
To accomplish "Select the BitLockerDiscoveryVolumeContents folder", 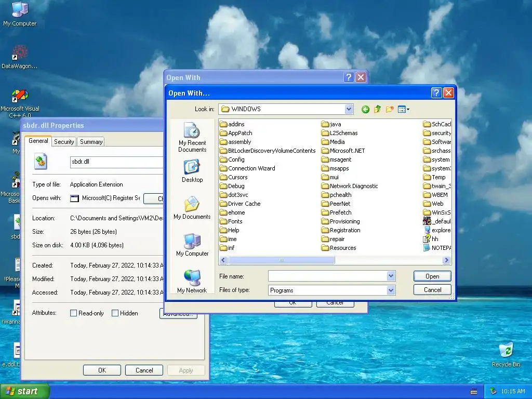I will pos(268,151).
